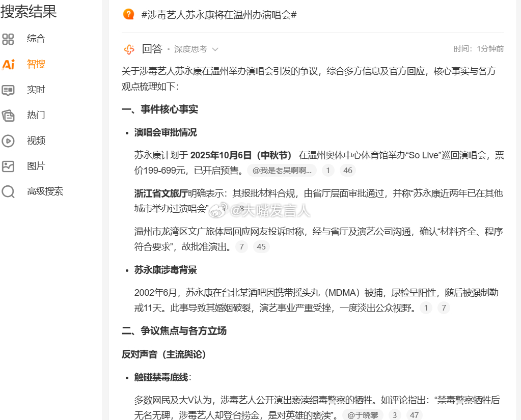Click the 时间：1分钟前 timestamp
Image resolution: width=521 pixels, height=420 pixels.
[478, 49]
